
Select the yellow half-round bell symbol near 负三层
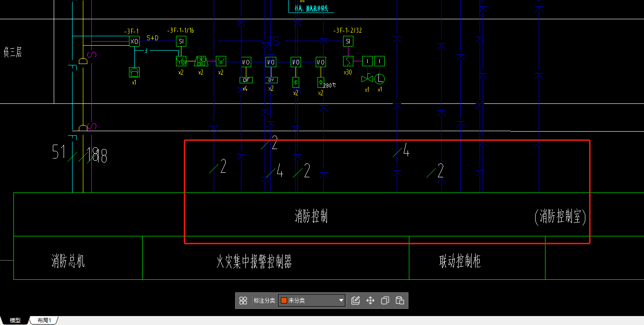(x=83, y=61)
